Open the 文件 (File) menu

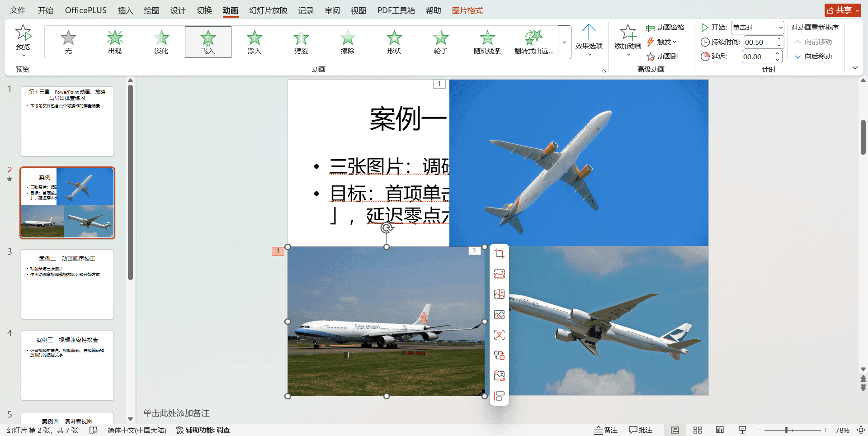tap(18, 10)
